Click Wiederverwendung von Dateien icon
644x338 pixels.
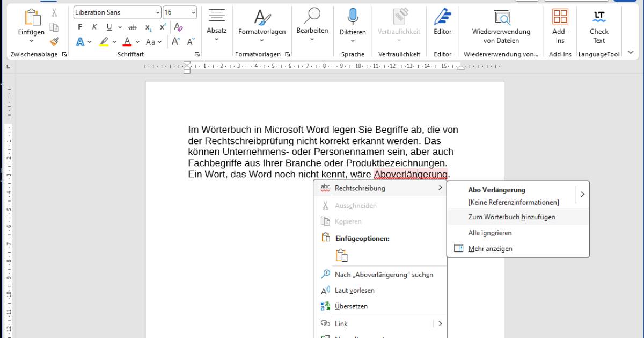(x=501, y=19)
